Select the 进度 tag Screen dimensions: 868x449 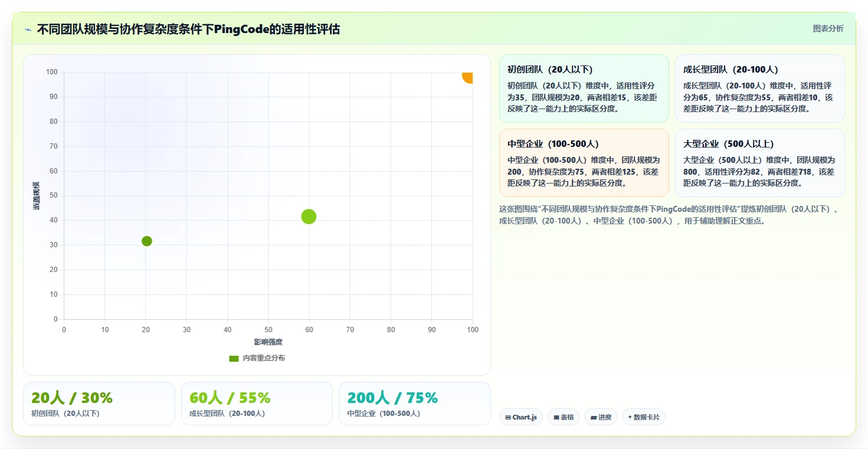click(601, 417)
